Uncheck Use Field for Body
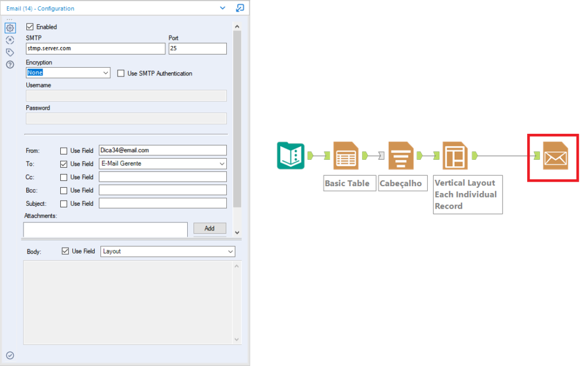Viewport: 588px width, 366px height. (x=65, y=251)
